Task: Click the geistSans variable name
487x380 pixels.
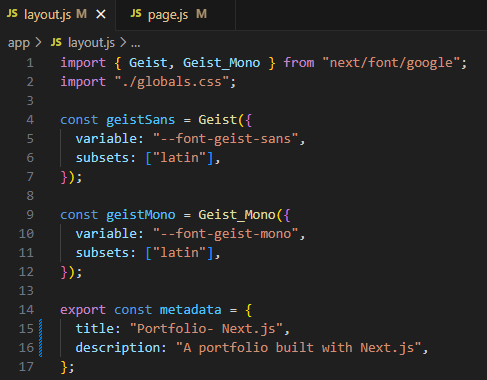Action: pos(140,120)
